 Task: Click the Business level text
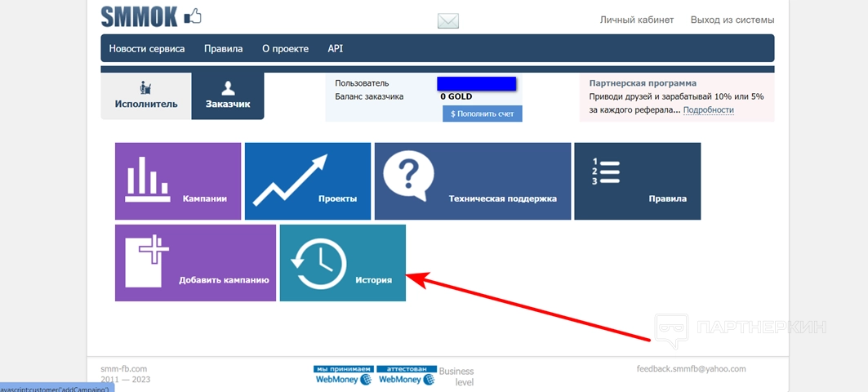[456, 376]
